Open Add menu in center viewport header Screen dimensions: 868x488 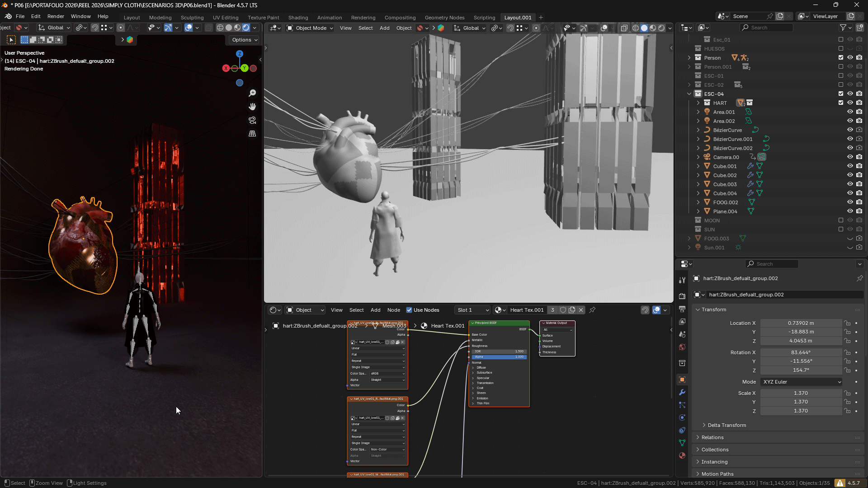pos(384,28)
